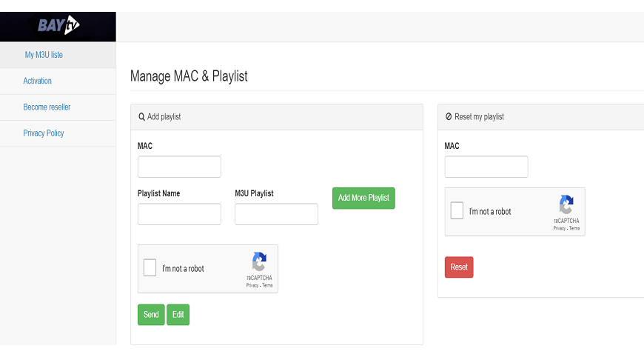Click the green Send button
The height and width of the screenshot is (357, 644).
(151, 315)
